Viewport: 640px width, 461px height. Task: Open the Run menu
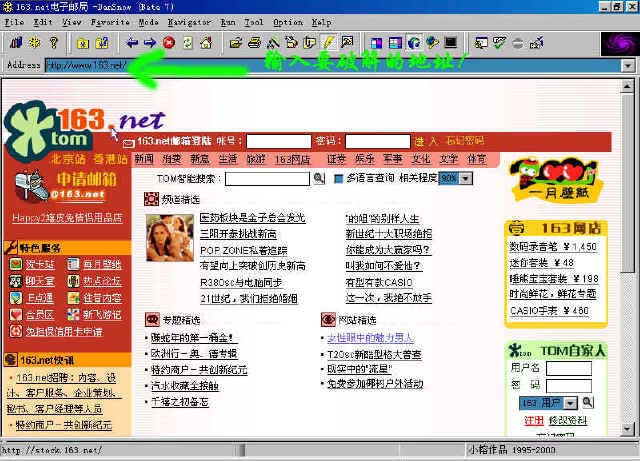(x=228, y=22)
